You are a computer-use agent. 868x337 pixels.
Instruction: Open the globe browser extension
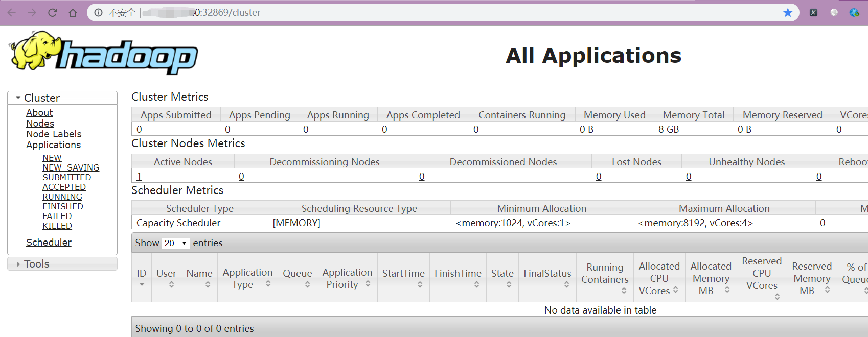pos(854,12)
